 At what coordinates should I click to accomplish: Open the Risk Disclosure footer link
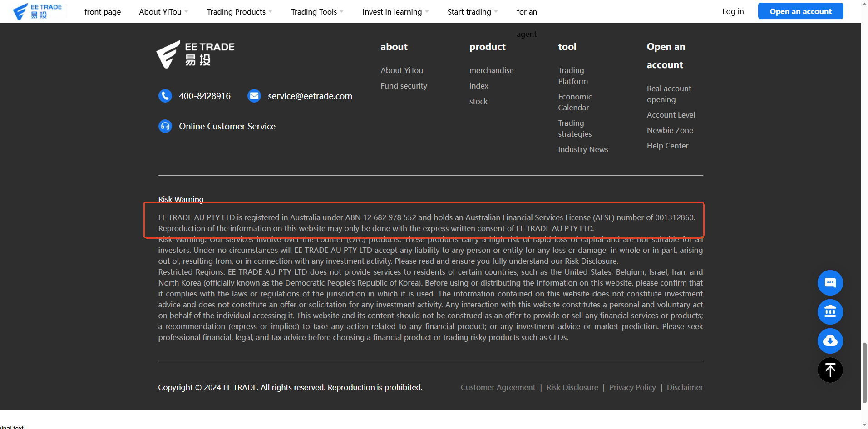pos(572,387)
